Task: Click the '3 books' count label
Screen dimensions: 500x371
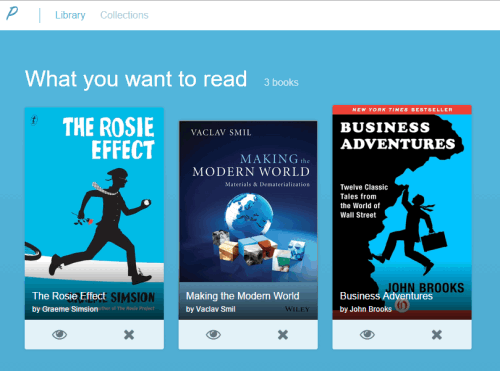Action: point(281,83)
